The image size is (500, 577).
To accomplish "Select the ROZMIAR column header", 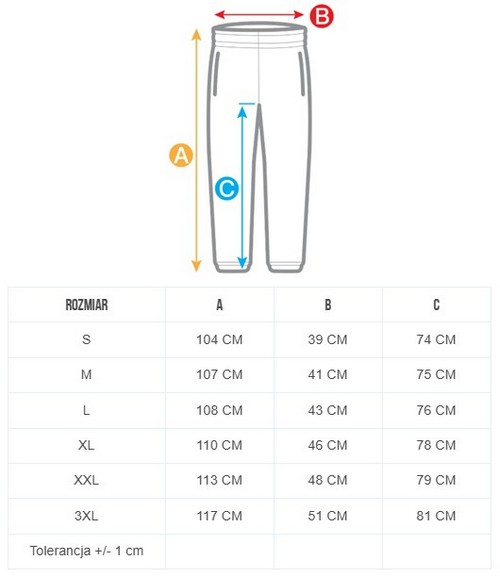I will (x=87, y=305).
